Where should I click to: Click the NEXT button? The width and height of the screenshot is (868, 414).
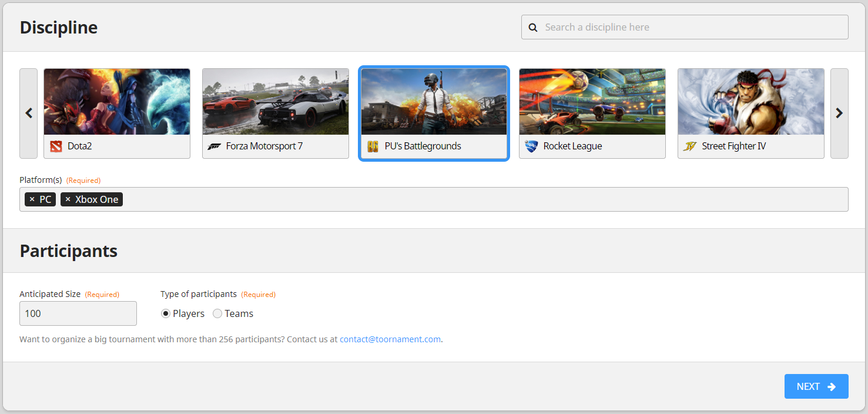[x=816, y=386]
